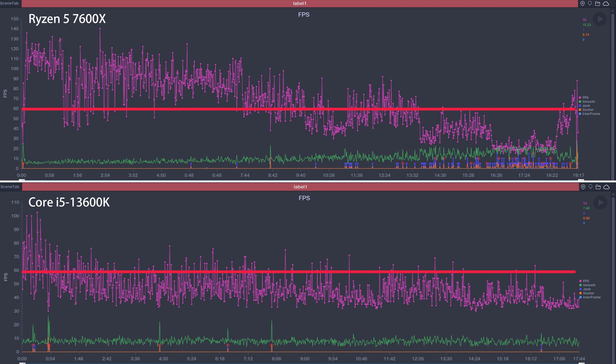616x364 pixels.
Task: Click the cloud icon in bottom chart header
Action: coord(606,187)
